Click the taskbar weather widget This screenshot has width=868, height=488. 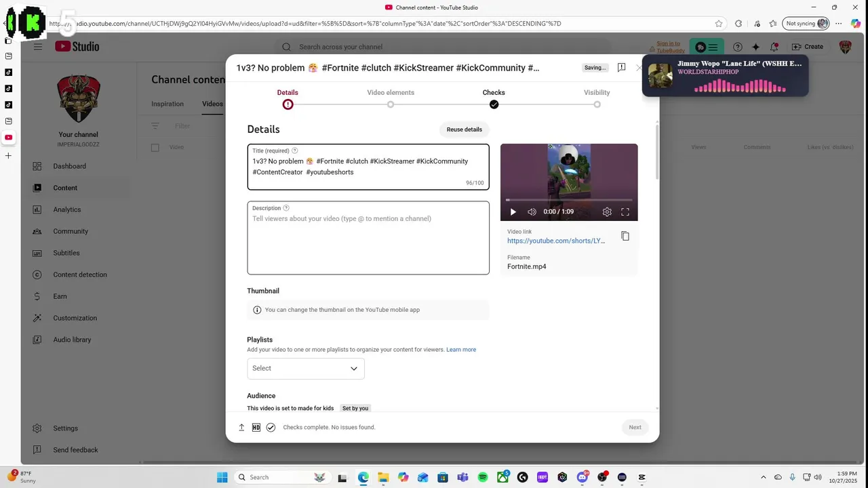coord(22,477)
